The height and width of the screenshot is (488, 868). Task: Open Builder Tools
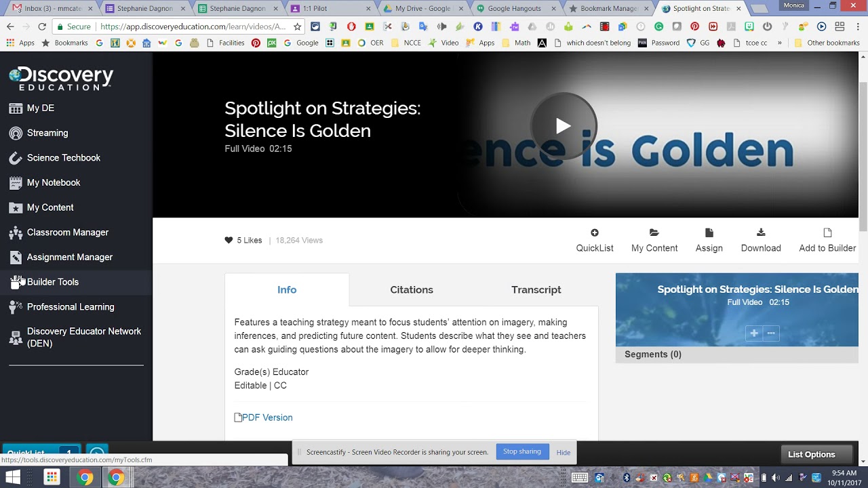coord(53,282)
